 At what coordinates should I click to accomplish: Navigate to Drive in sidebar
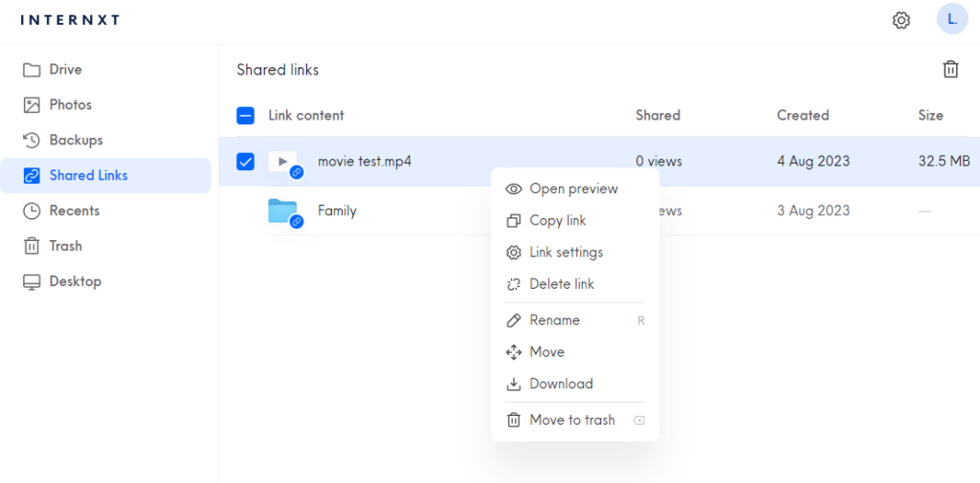(65, 69)
